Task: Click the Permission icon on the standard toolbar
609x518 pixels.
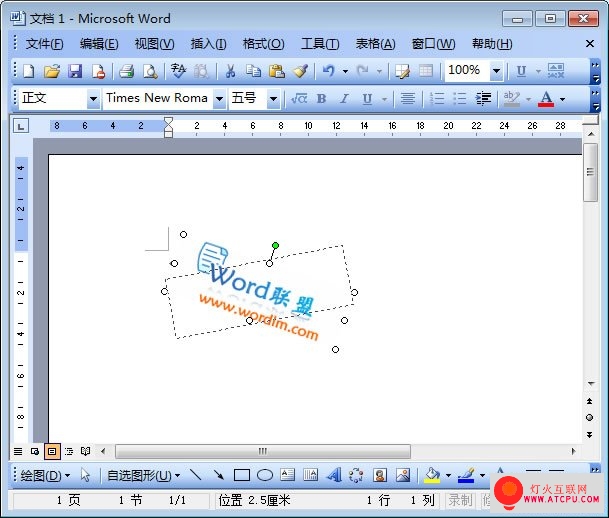Action: (x=98, y=71)
